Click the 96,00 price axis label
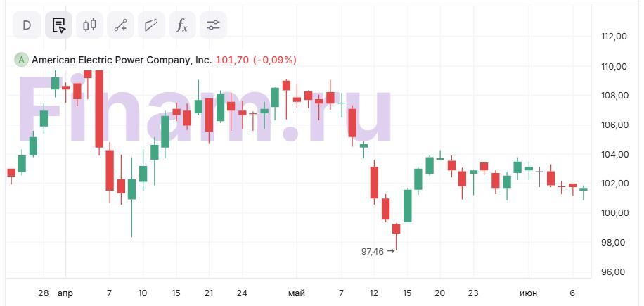644x306 pixels. [x=614, y=272]
